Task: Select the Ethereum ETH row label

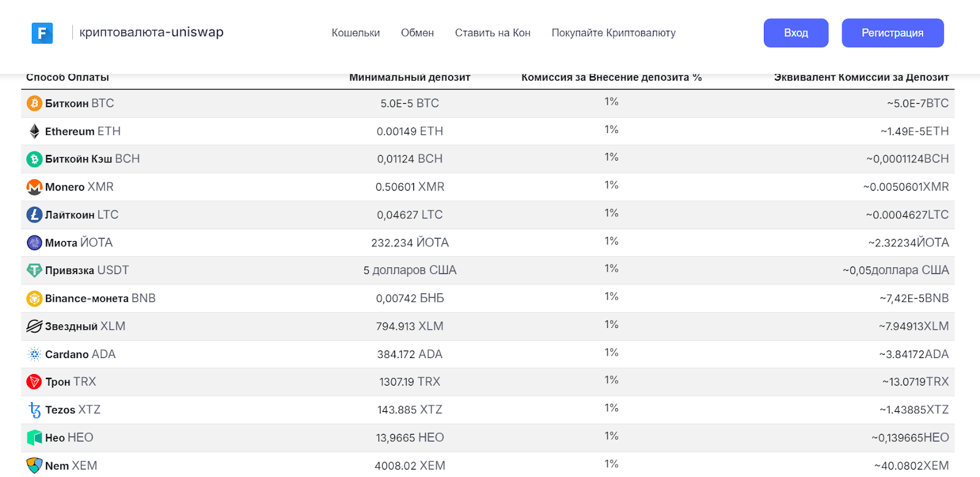Action: point(83,131)
